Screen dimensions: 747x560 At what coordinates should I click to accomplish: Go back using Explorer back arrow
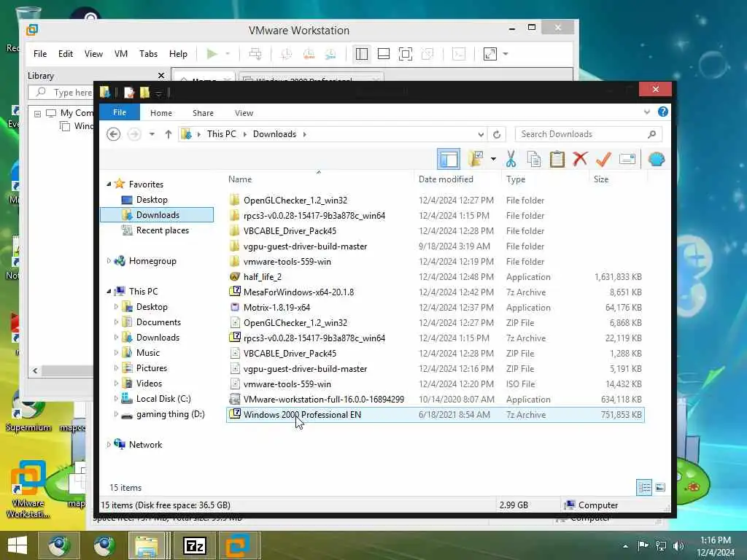(x=113, y=134)
